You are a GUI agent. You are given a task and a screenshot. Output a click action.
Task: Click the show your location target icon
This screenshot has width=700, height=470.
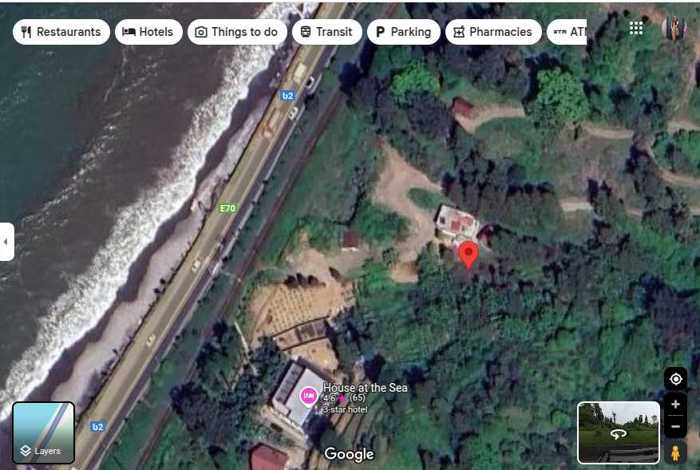675,379
